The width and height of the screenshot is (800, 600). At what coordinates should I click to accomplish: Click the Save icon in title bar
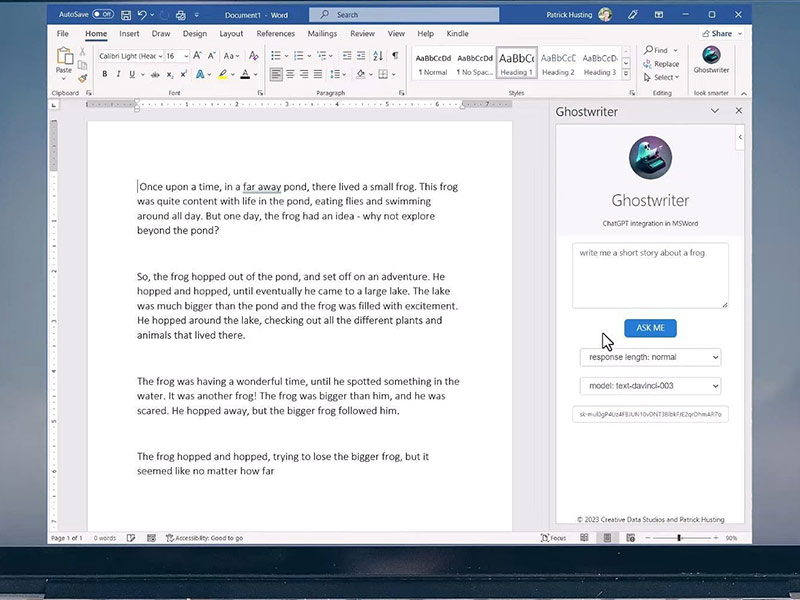point(127,15)
